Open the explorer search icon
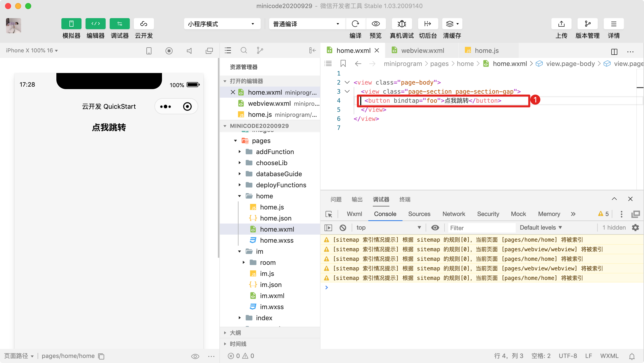 [244, 51]
